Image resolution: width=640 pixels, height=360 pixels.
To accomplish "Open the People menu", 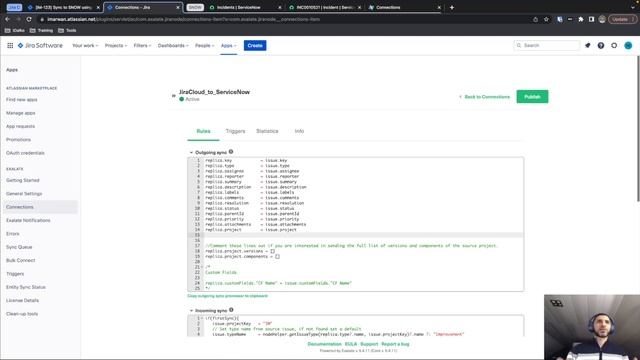I will [x=204, y=45].
